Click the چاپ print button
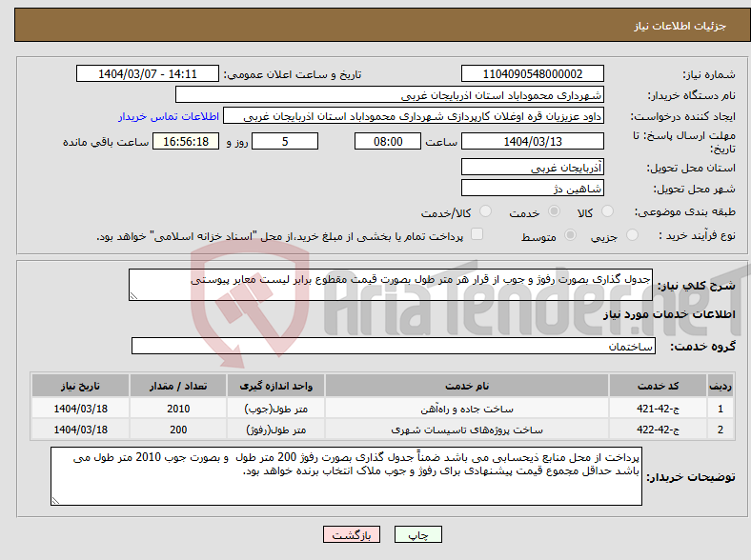The image size is (751, 560). (x=418, y=534)
